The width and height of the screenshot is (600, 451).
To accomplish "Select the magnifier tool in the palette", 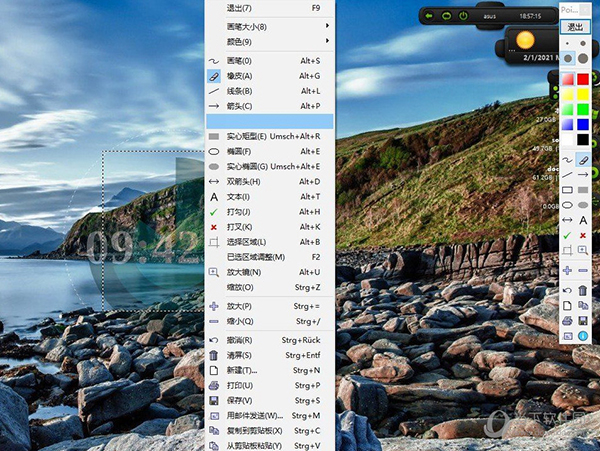I will (583, 249).
